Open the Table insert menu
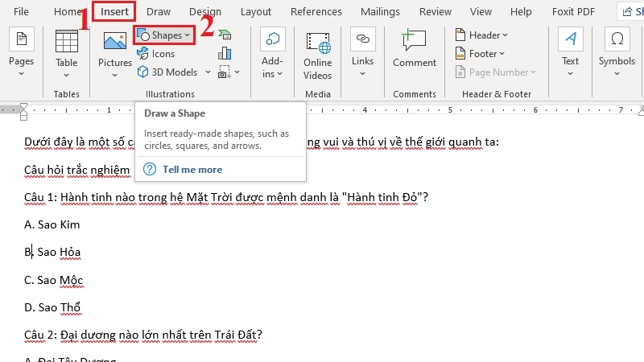The height and width of the screenshot is (362, 644). 67,53
